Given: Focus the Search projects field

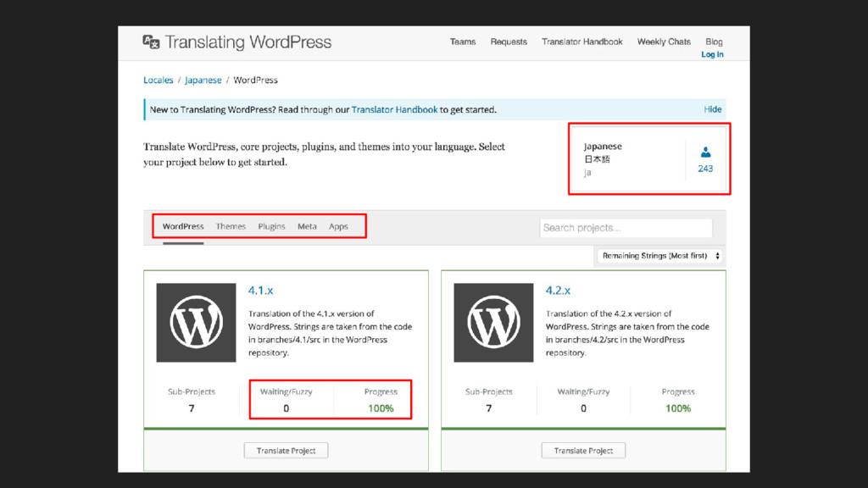Looking at the screenshot, I should [x=626, y=228].
